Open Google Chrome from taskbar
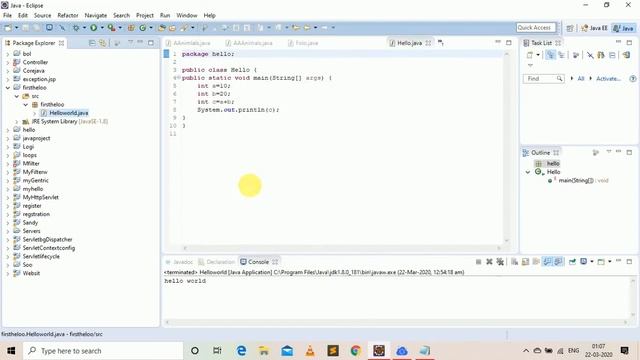640x360 pixels. click(356, 351)
